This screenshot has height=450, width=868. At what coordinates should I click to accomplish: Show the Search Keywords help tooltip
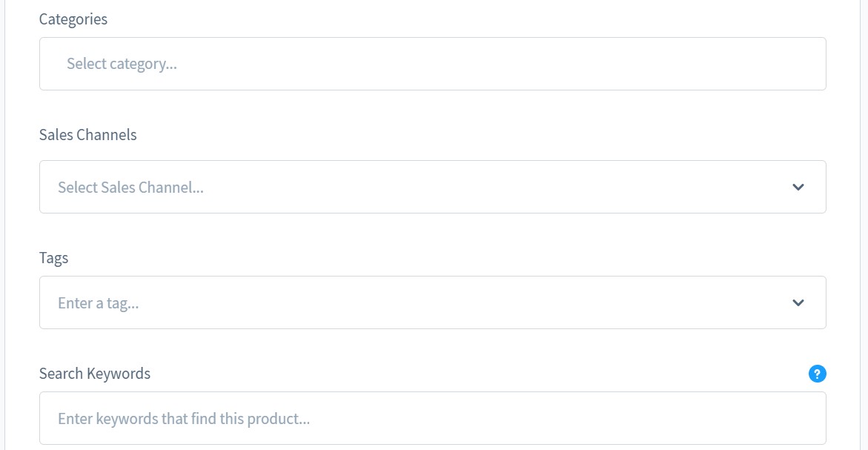point(817,374)
